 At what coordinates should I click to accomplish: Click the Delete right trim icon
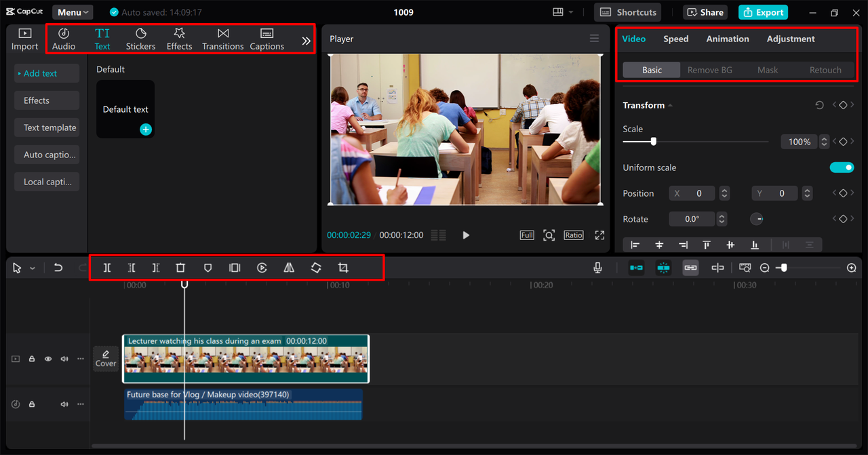point(156,268)
